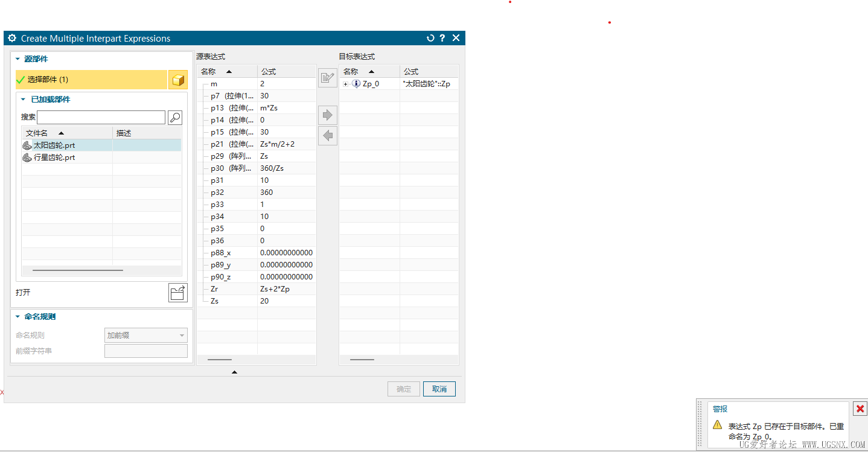Click the edit expression pencil icon

coord(327,77)
